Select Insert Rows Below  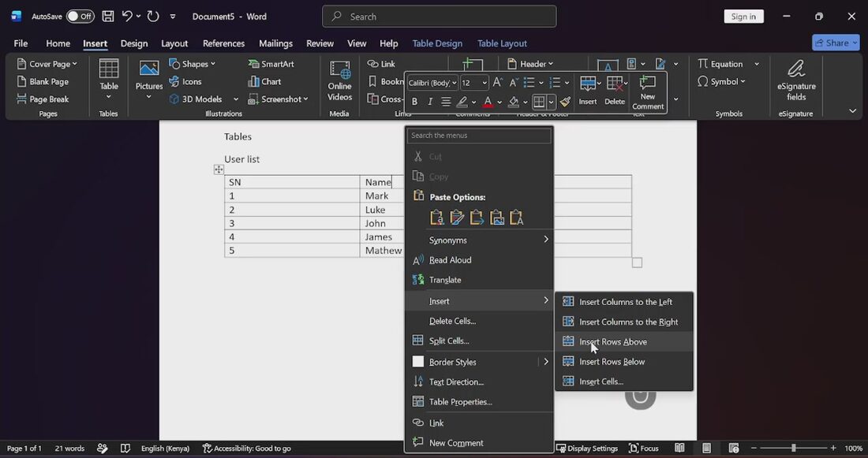(624, 361)
